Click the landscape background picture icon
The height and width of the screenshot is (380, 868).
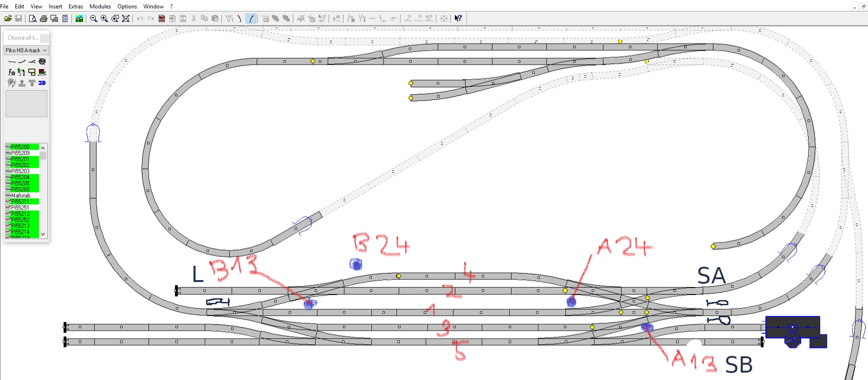click(x=79, y=19)
